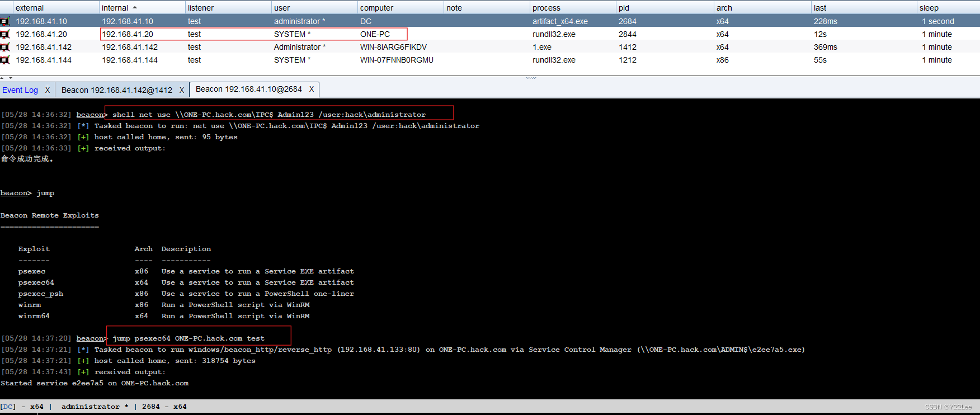Click psexec64 exploit entry in list
This screenshot has height=415, width=980.
click(x=36, y=282)
